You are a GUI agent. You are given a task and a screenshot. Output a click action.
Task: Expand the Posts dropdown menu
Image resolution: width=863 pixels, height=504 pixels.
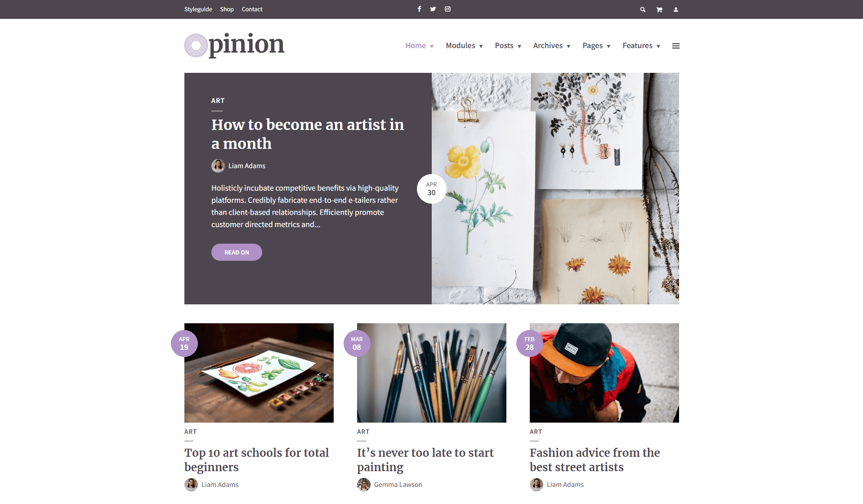[508, 46]
